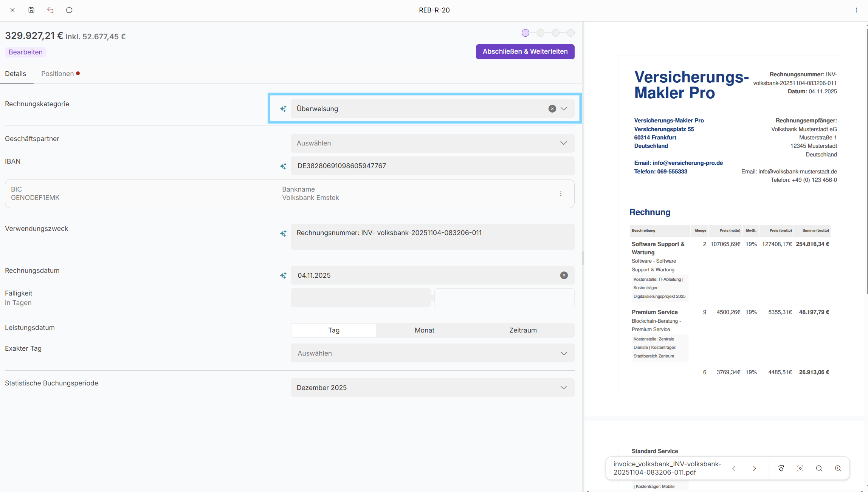
Task: Click the AI sparkle icon beside IBAN
Action: (283, 166)
